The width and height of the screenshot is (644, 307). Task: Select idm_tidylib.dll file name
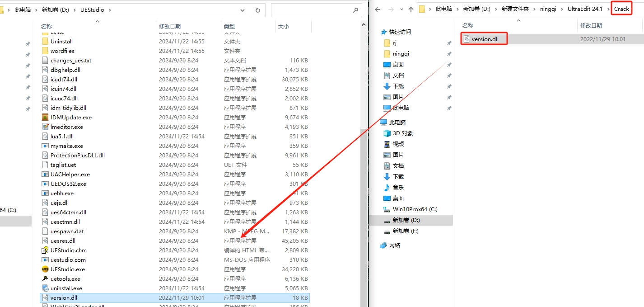point(68,108)
